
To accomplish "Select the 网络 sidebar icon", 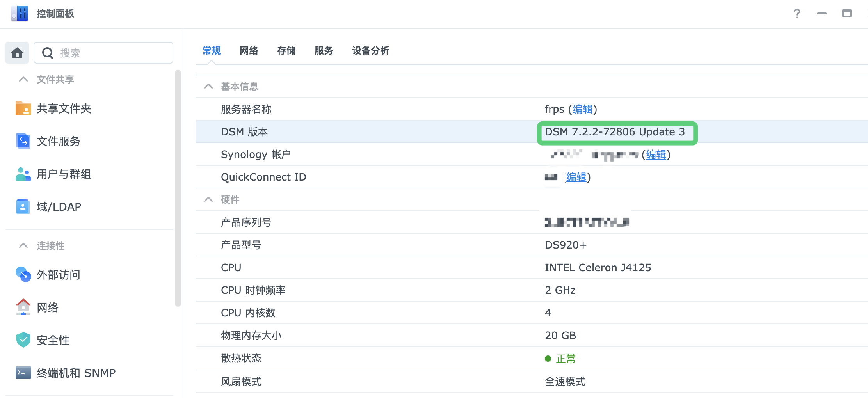I will pyautogui.click(x=23, y=307).
